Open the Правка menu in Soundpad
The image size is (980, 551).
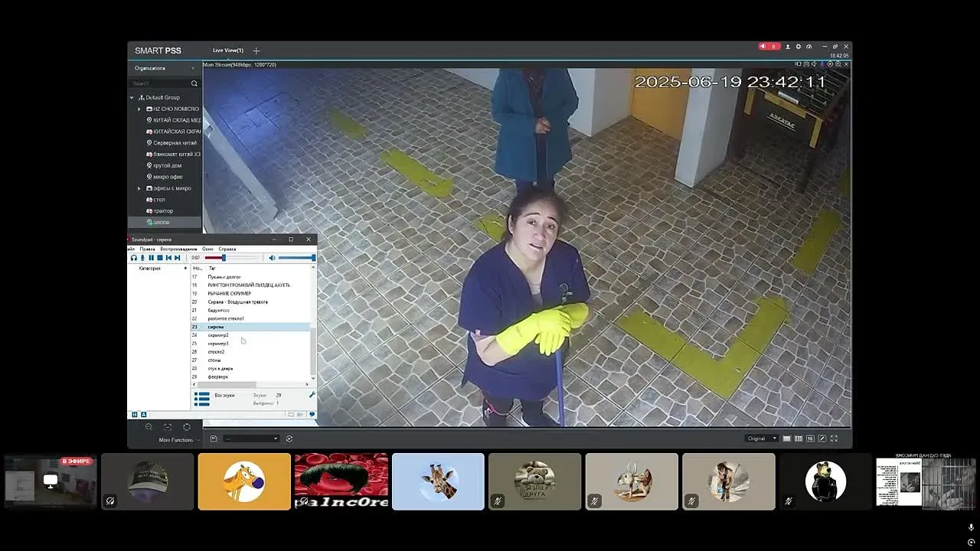coord(147,249)
